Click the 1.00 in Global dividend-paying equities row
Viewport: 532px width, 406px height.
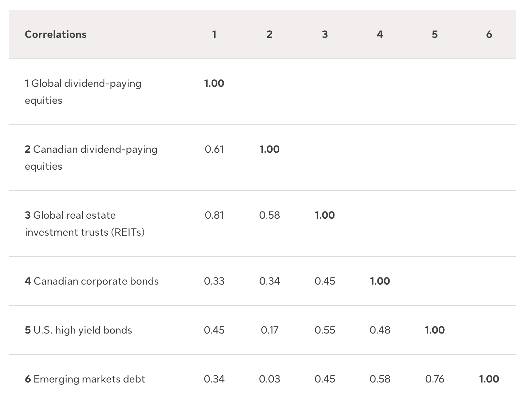pos(214,83)
